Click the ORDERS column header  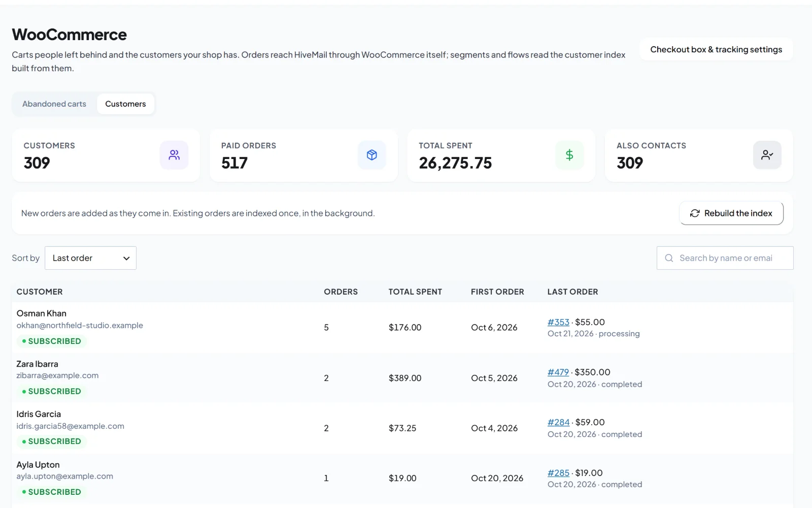341,292
